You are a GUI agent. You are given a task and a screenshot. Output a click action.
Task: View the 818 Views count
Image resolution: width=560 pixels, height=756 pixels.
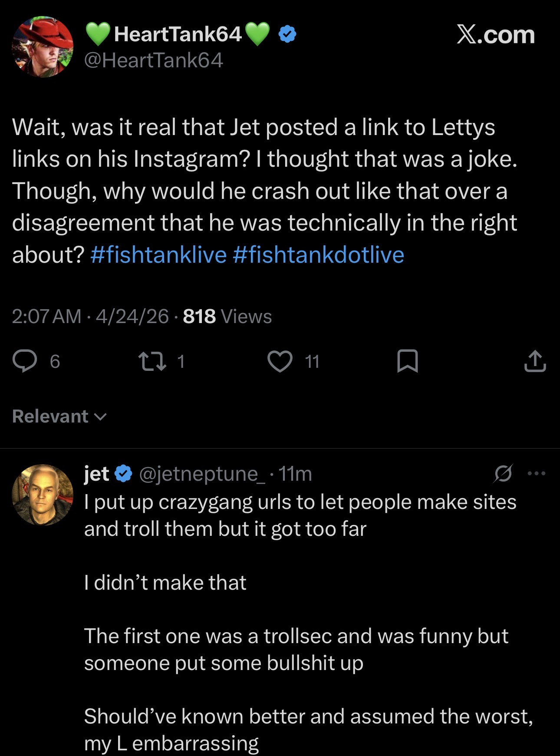pos(227,317)
